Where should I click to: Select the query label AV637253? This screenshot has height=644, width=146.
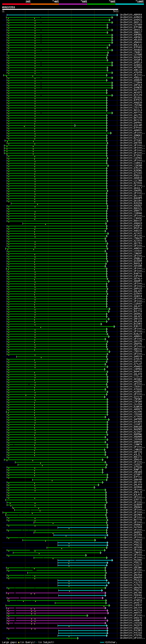tap(8, 7)
